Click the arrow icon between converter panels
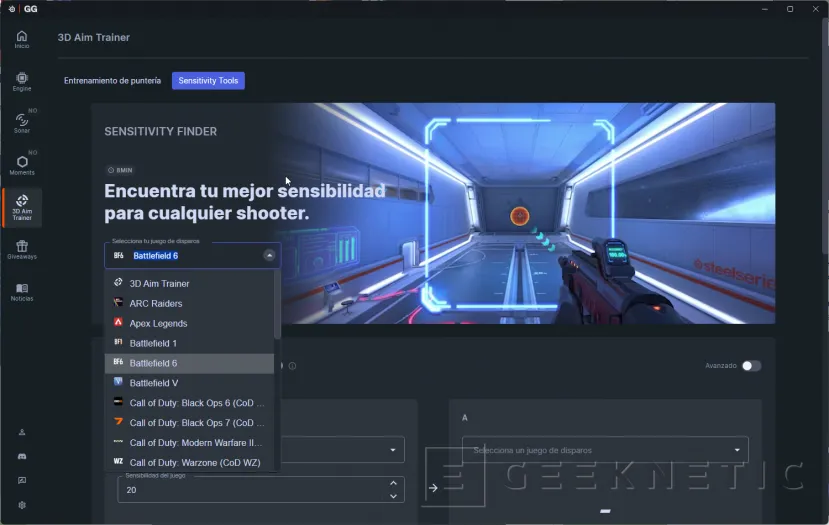 pyautogui.click(x=433, y=487)
